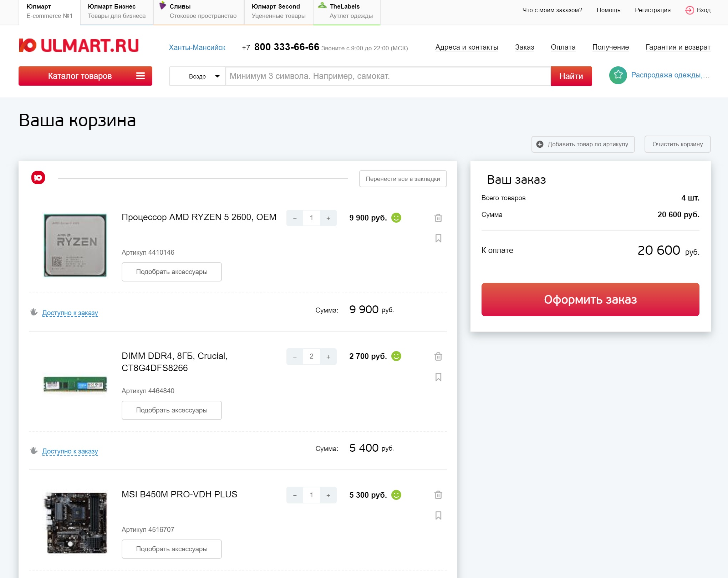Increase quantity of Crucial DDR4 memory

coord(328,356)
